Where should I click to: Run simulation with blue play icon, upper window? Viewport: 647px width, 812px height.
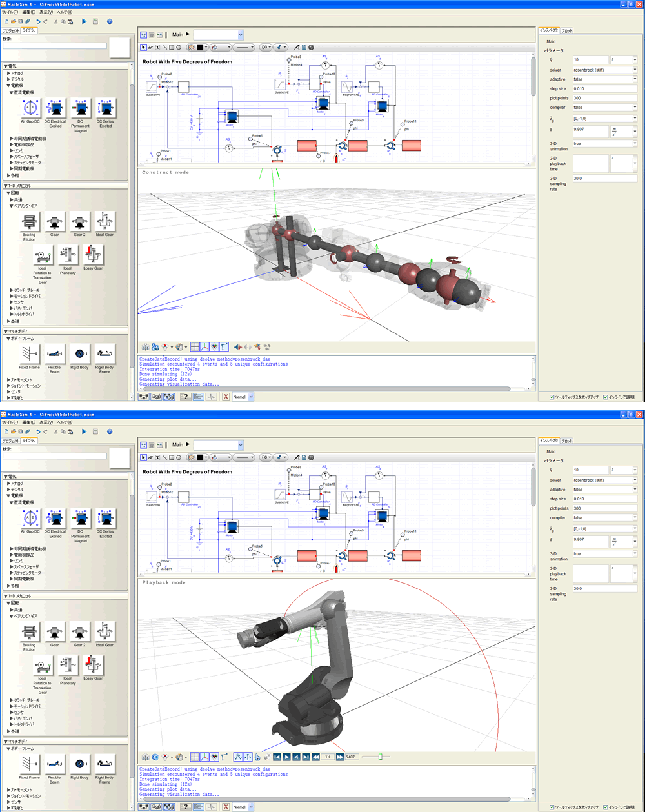(x=85, y=21)
